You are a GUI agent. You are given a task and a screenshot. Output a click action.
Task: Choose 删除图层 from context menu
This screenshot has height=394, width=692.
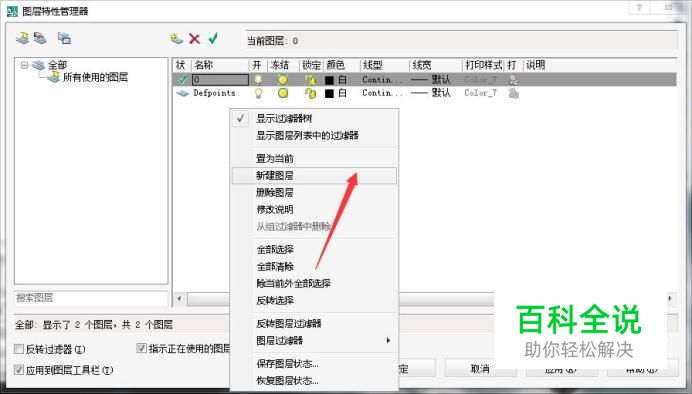[314, 192]
